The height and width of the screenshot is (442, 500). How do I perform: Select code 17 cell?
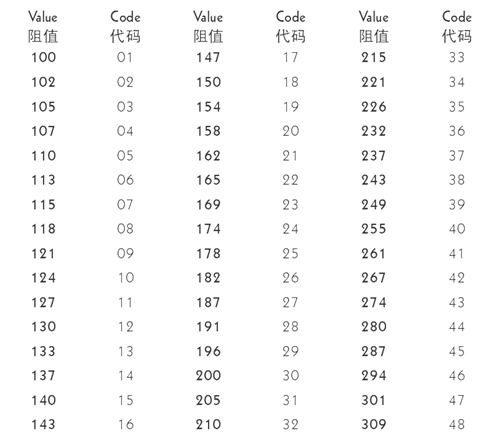pyautogui.click(x=291, y=57)
